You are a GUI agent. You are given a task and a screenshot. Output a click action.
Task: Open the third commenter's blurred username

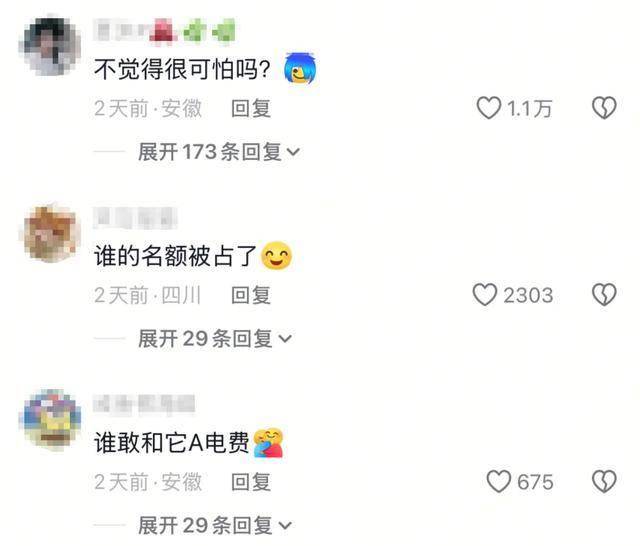point(144,404)
